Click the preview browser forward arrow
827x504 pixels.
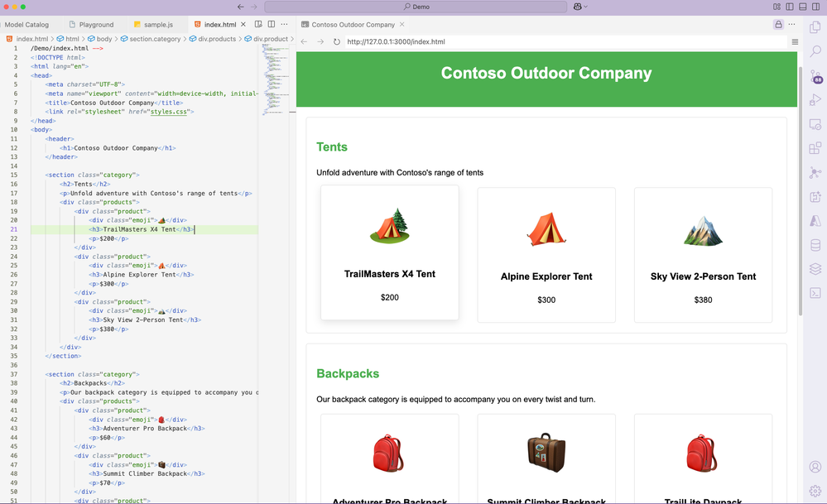tap(320, 41)
